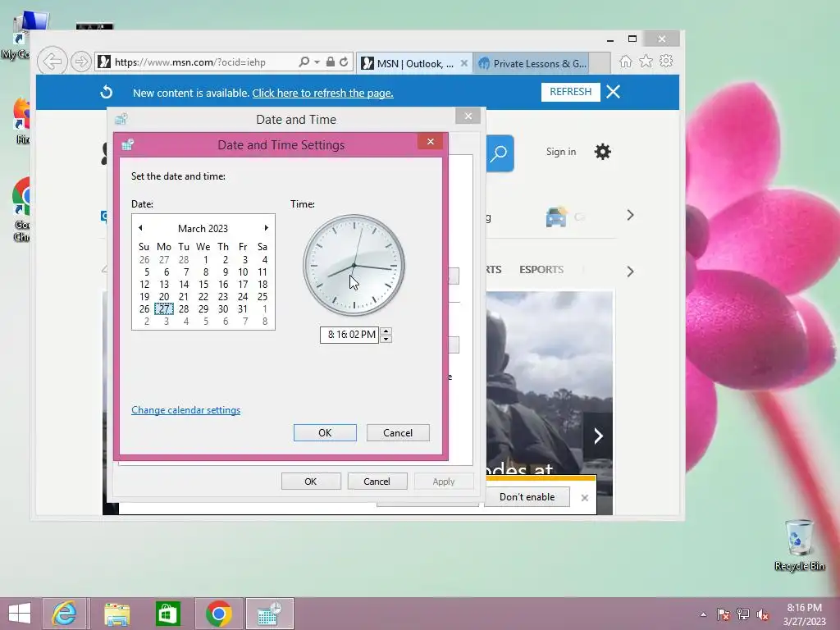This screenshot has height=630, width=840.
Task: Increase time with up spinner arrow
Action: point(386,331)
